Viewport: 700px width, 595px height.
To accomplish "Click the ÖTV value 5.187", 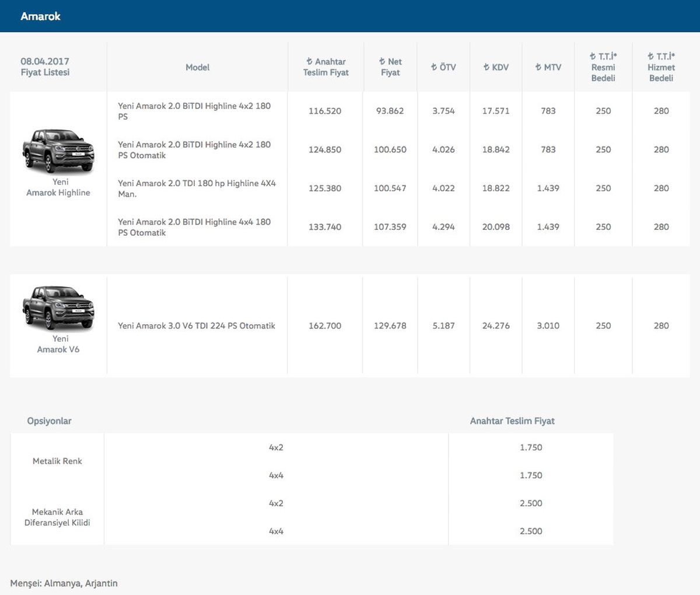I will [443, 325].
